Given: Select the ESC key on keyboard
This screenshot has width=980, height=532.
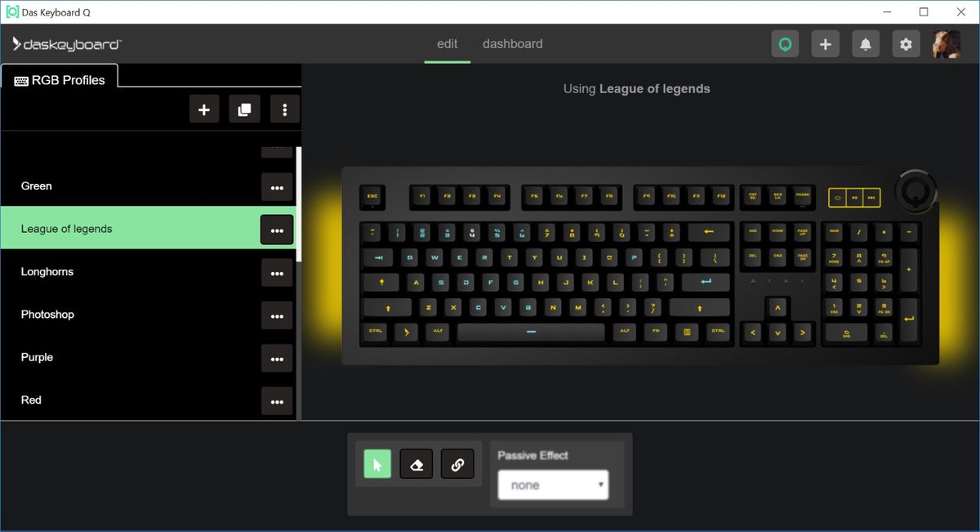Looking at the screenshot, I should 372,197.
